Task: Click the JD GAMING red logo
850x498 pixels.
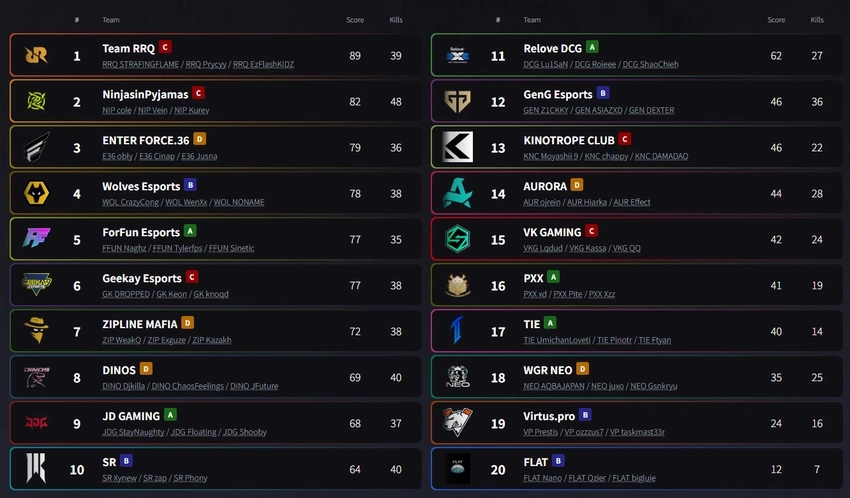Action: 36,422
